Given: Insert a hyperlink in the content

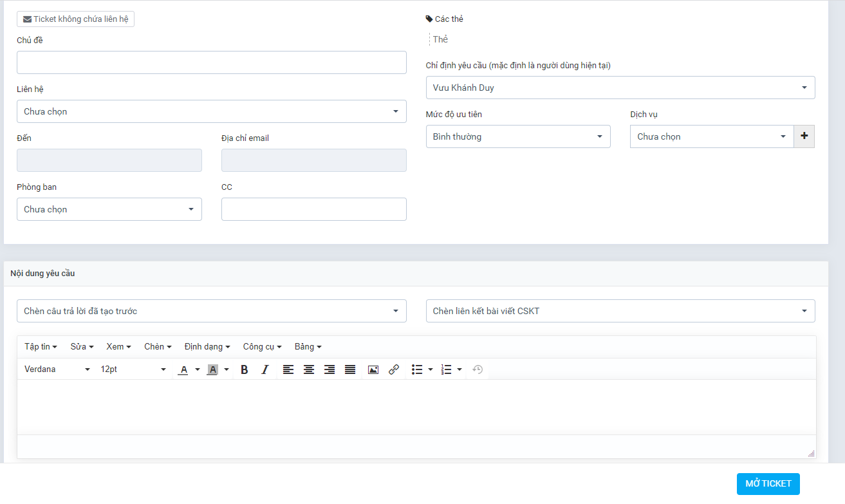Looking at the screenshot, I should point(394,369).
